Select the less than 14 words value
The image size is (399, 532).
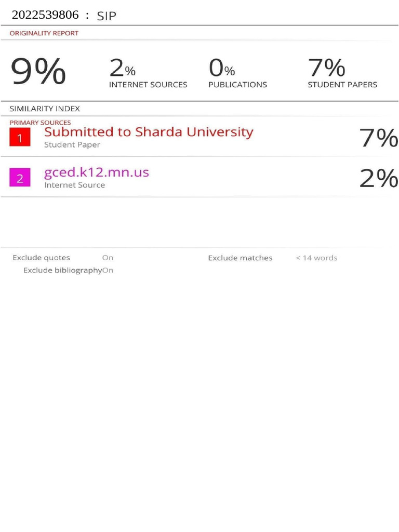click(x=316, y=258)
